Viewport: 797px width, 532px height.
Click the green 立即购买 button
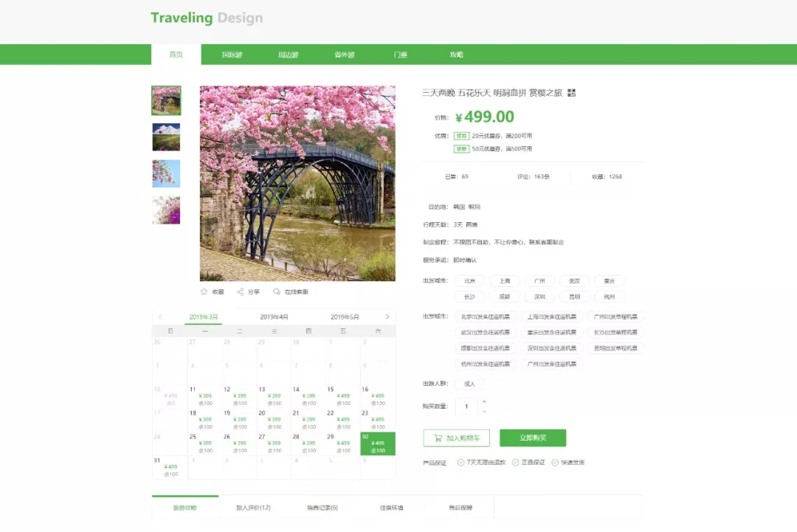coord(533,438)
